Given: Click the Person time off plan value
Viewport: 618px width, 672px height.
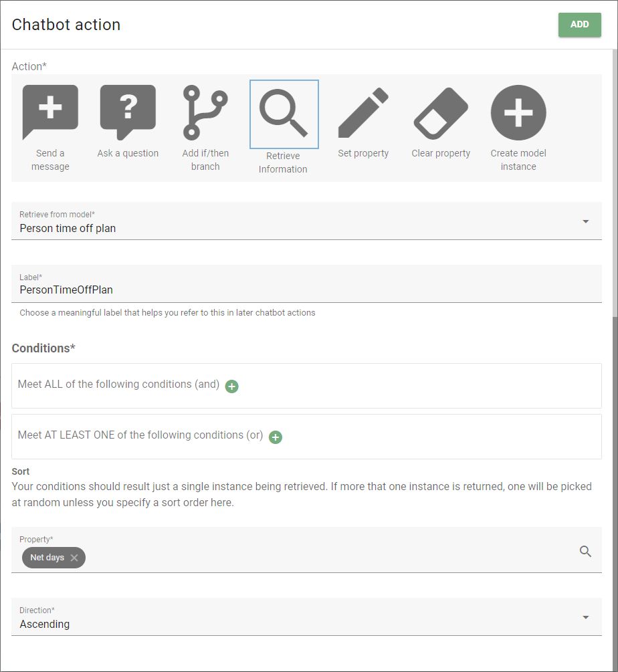Looking at the screenshot, I should [x=68, y=229].
